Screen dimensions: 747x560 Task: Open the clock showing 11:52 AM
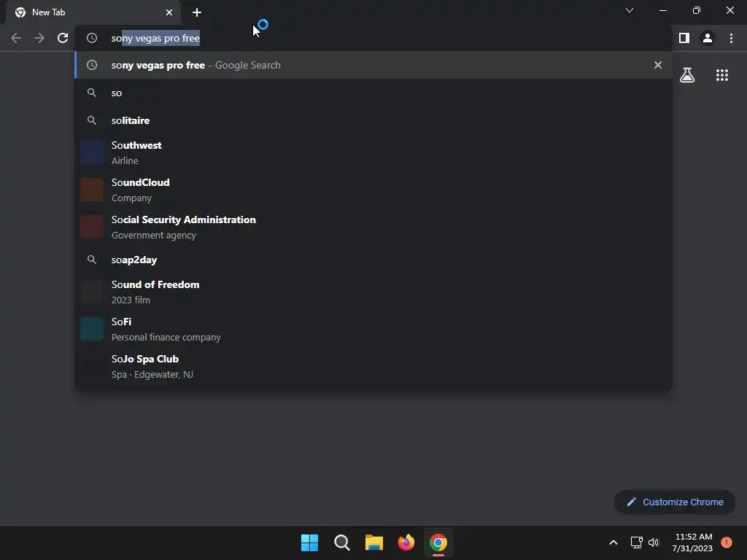(x=692, y=542)
